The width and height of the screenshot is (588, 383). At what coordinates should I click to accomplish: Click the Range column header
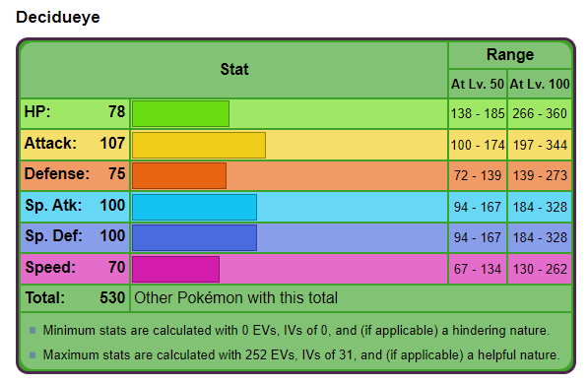pos(510,55)
